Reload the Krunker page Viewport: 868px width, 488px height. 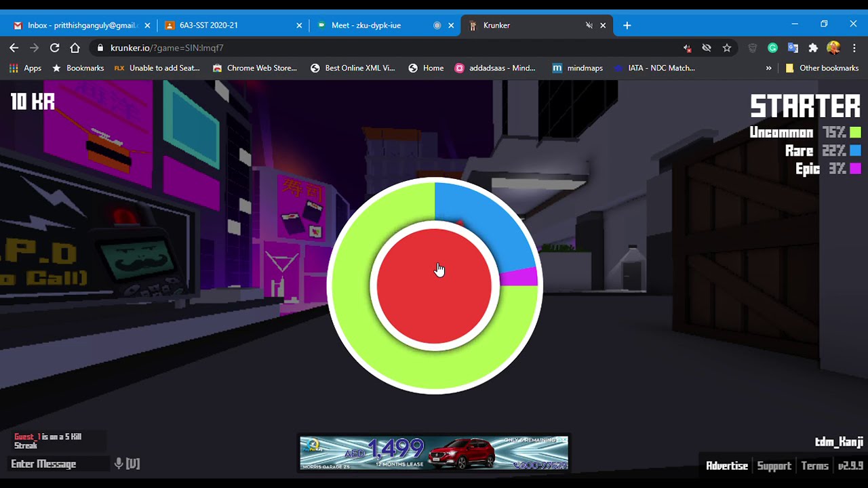(55, 47)
